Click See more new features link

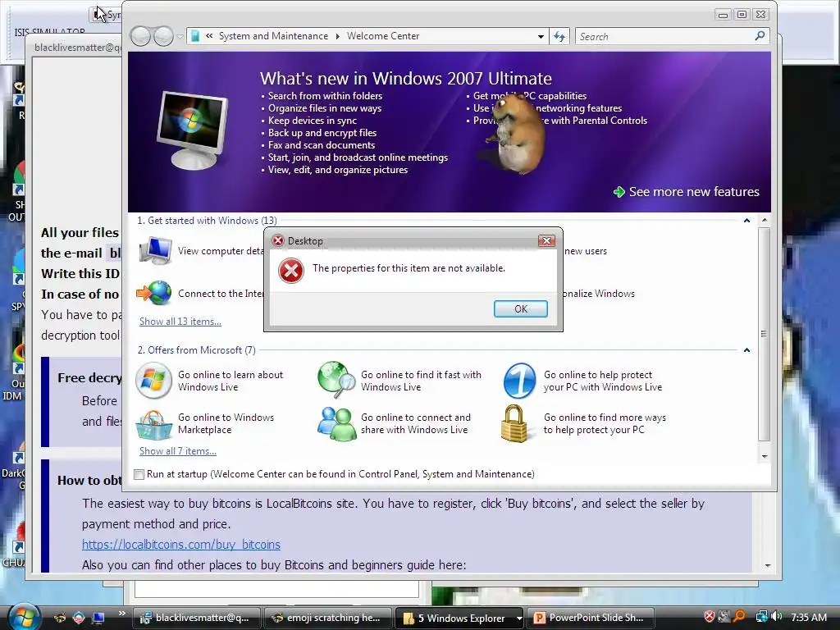[x=694, y=192]
